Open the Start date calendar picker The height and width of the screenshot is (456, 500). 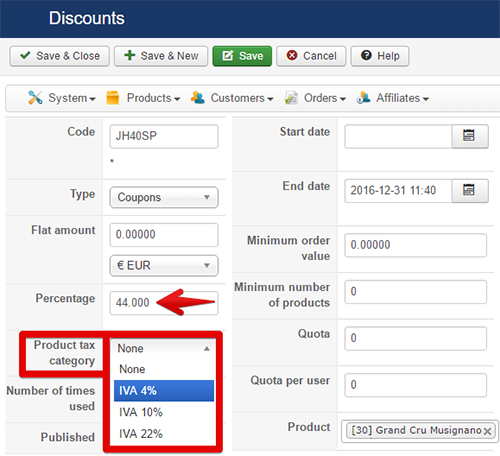pos(470,136)
